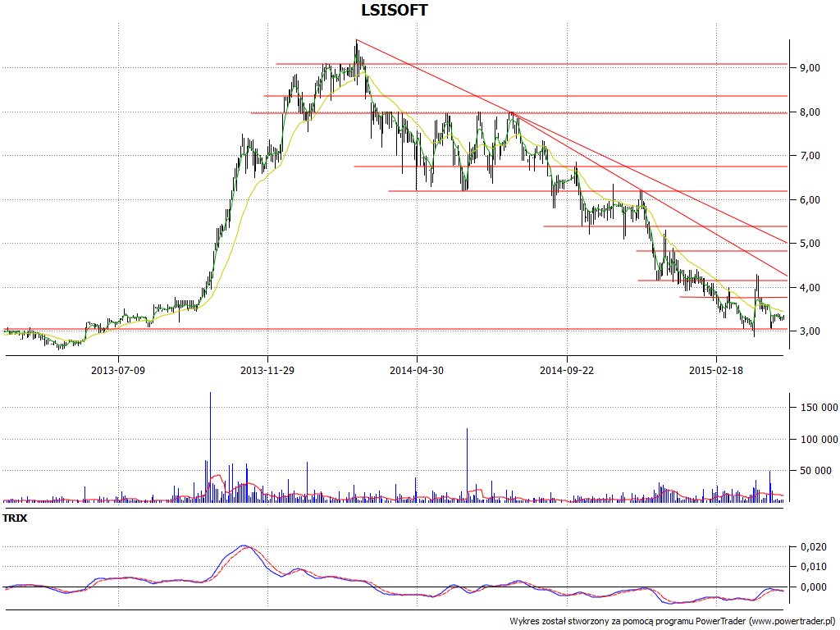The width and height of the screenshot is (840, 630).
Task: Select the 2013-11-29 date label
Action: tap(267, 370)
